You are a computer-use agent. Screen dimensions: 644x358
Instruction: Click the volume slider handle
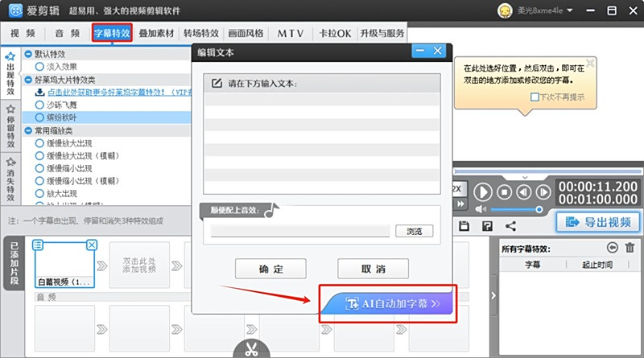[x=539, y=209]
